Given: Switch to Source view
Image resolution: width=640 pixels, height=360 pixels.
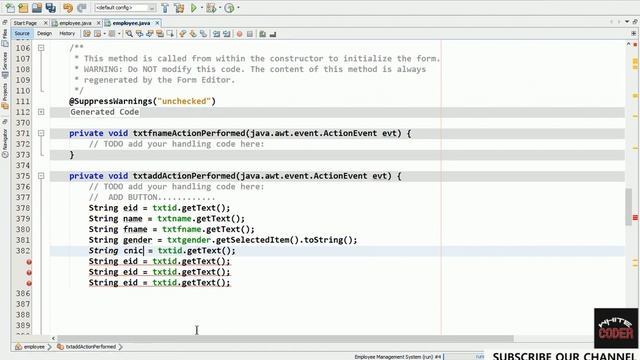Looking at the screenshot, I should click(x=22, y=34).
